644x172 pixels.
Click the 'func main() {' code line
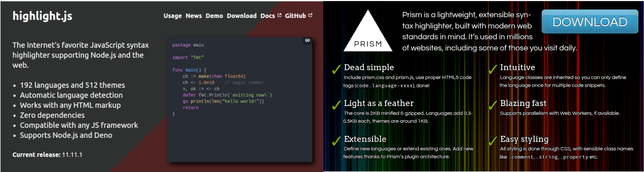click(189, 70)
